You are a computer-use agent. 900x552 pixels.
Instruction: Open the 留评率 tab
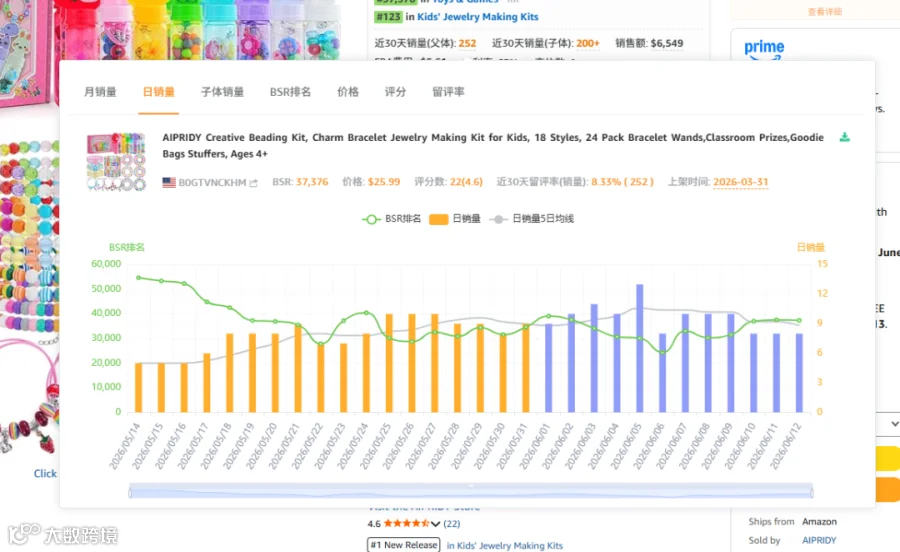pos(448,92)
